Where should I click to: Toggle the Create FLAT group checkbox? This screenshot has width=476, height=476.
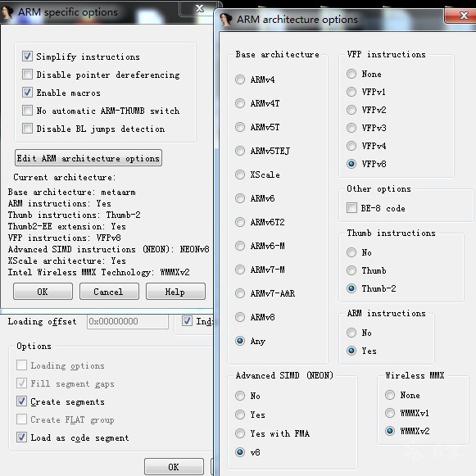click(21, 419)
